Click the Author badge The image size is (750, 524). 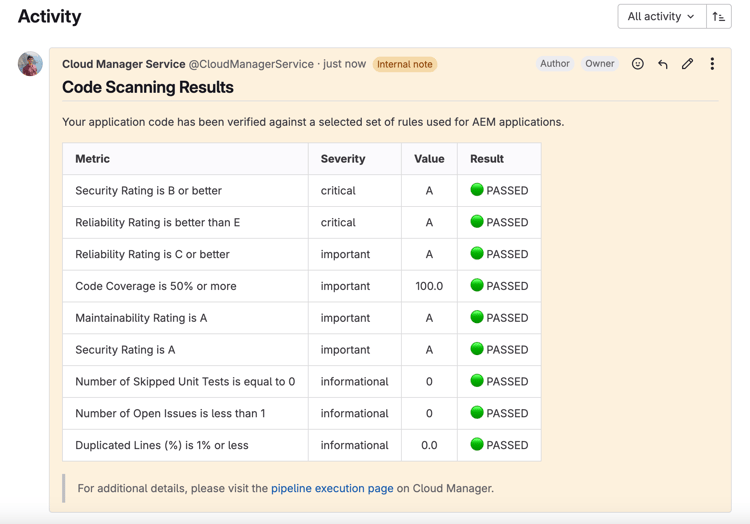pyautogui.click(x=555, y=64)
